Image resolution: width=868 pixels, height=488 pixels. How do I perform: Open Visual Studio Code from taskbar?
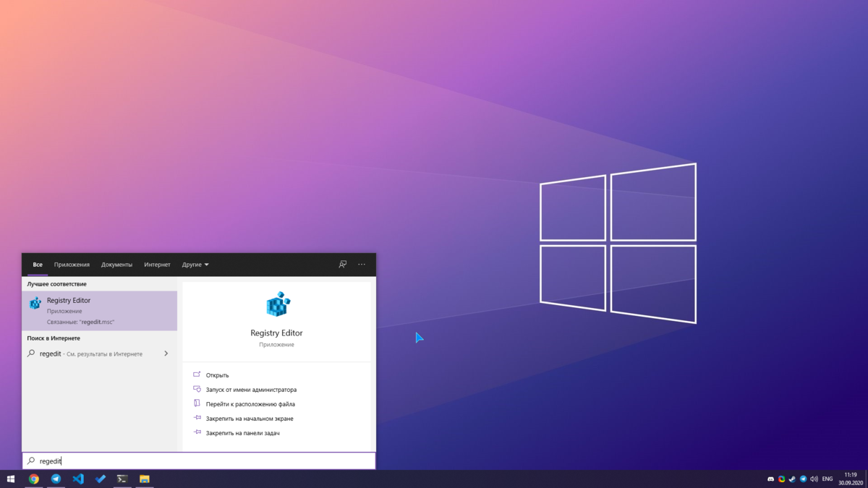78,479
